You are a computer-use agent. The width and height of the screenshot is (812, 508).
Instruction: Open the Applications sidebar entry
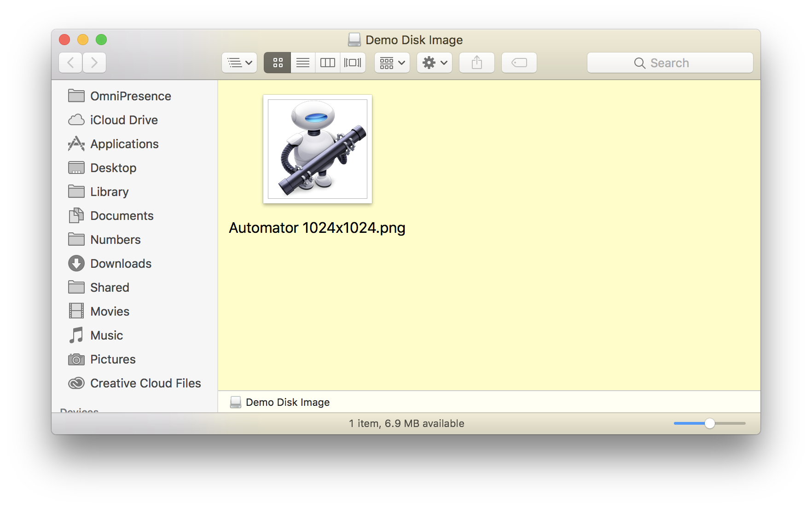pyautogui.click(x=124, y=144)
